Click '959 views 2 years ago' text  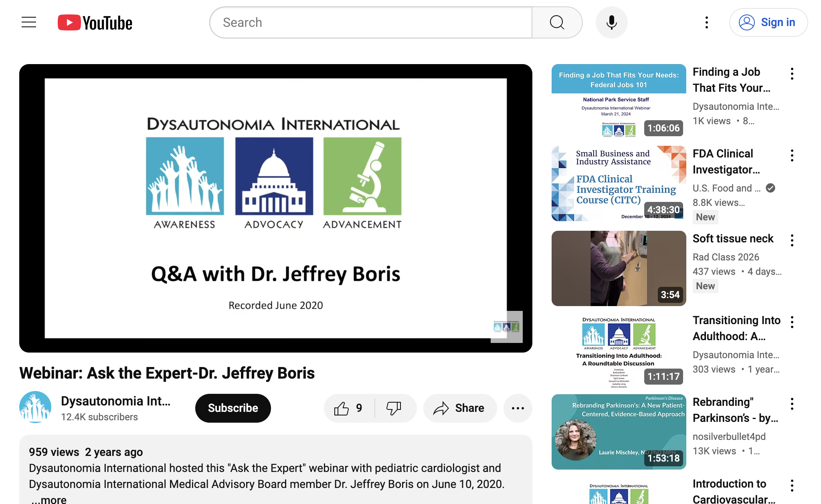86,452
